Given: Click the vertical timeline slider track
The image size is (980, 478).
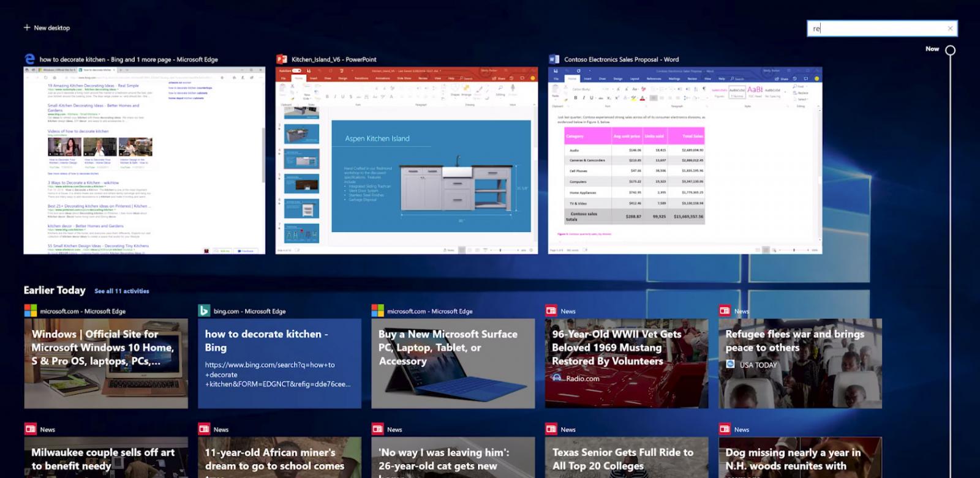Looking at the screenshot, I should 950,266.
